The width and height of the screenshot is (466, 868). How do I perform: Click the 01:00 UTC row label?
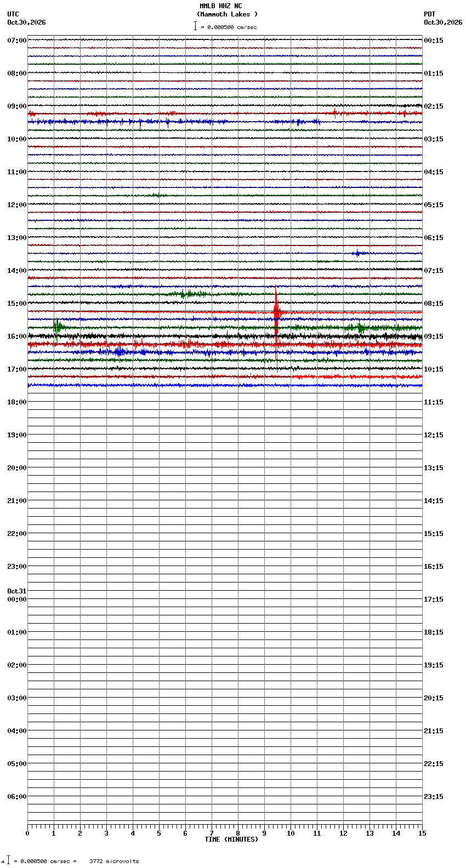click(17, 632)
